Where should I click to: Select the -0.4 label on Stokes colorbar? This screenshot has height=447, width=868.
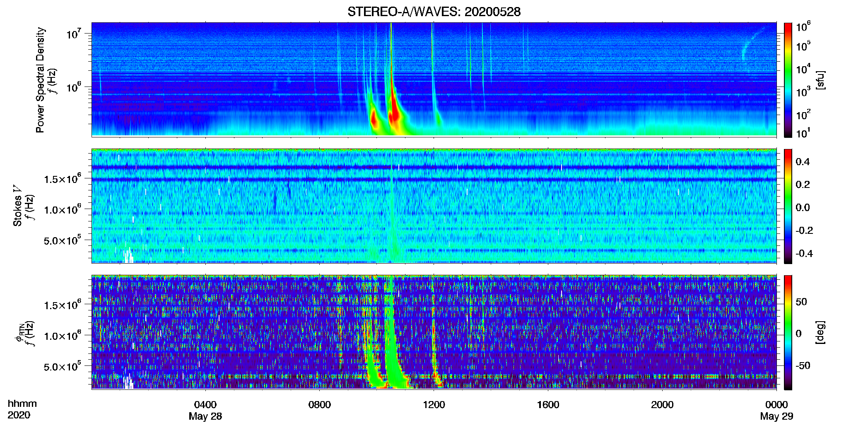(804, 253)
